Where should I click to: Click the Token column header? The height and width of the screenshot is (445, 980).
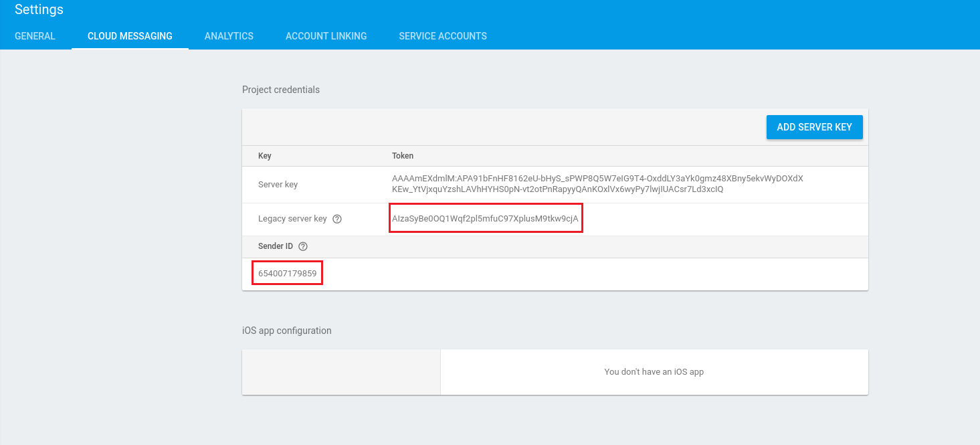click(x=403, y=156)
